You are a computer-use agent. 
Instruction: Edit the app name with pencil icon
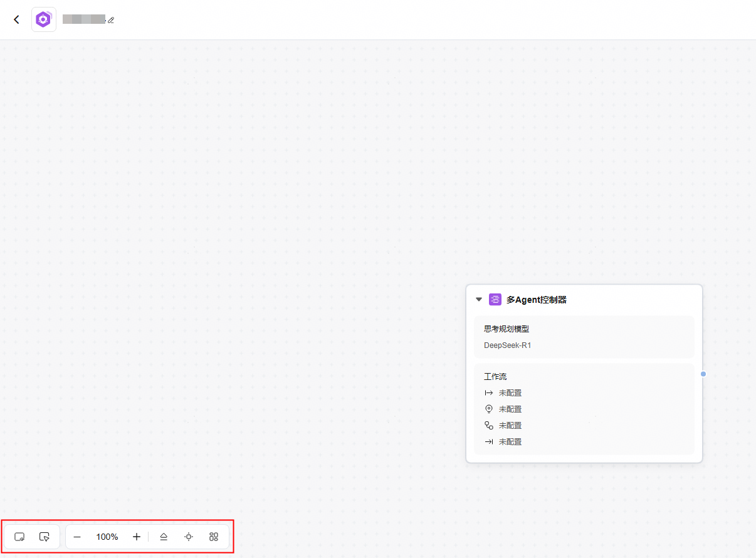pyautogui.click(x=111, y=20)
